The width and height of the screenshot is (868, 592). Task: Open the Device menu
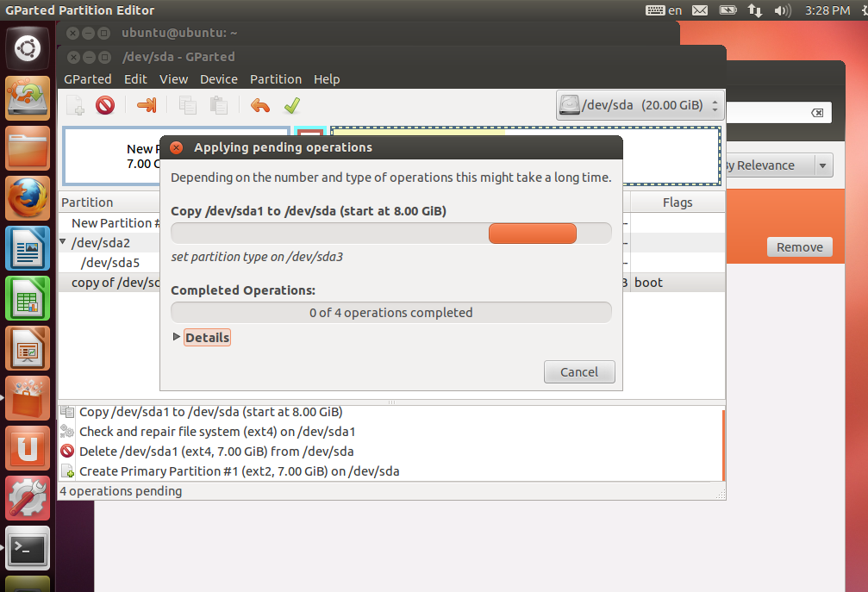(x=219, y=79)
